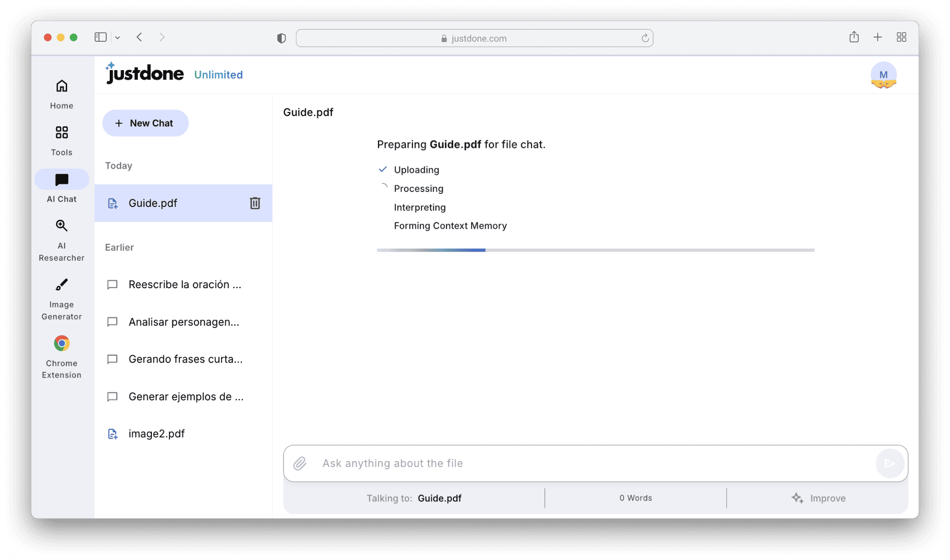Click the paperclip attach file icon
Image resolution: width=950 pixels, height=560 pixels.
pos(300,463)
